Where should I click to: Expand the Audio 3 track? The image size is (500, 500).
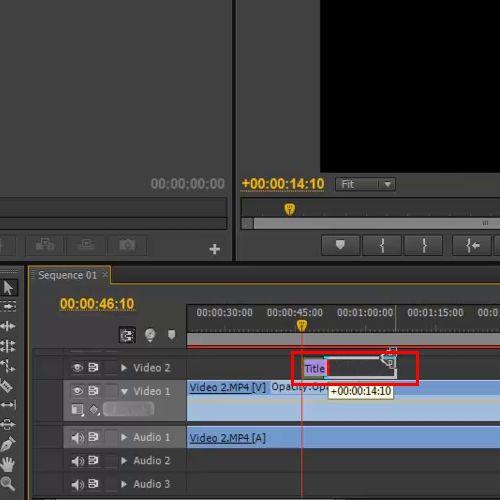click(x=124, y=484)
